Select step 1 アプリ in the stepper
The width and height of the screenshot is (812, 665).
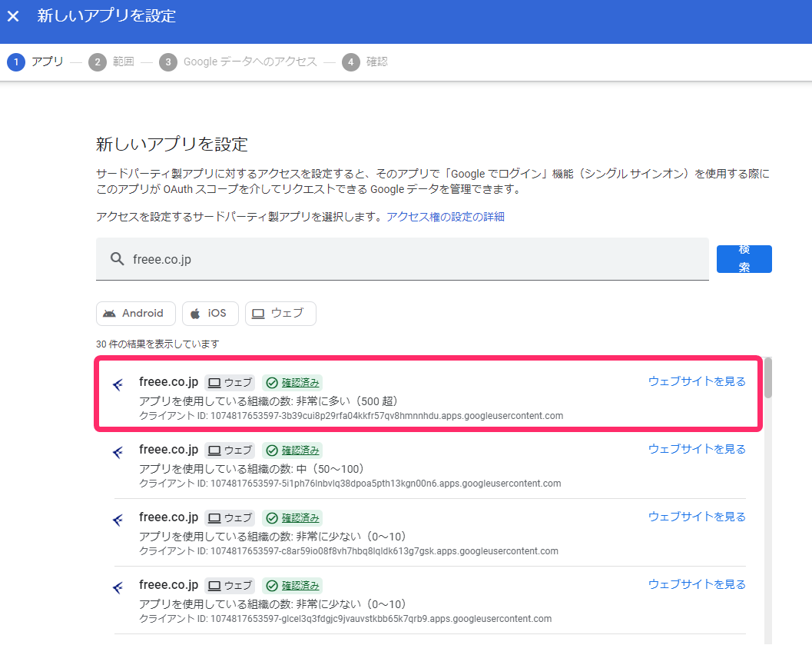click(35, 62)
